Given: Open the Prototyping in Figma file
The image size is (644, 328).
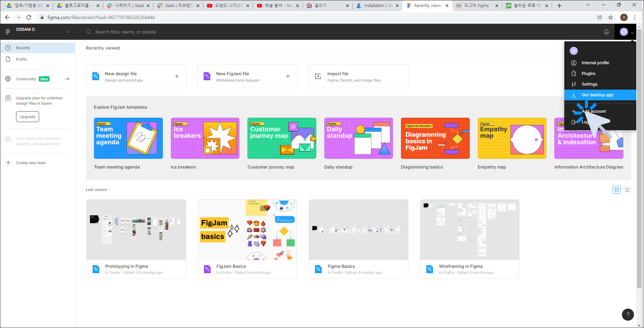Looking at the screenshot, I should tap(136, 239).
